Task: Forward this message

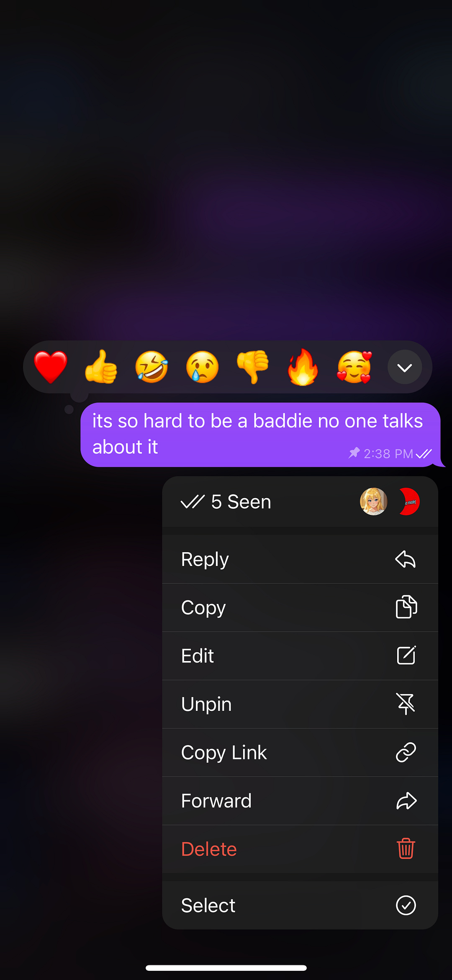Action: pos(300,801)
